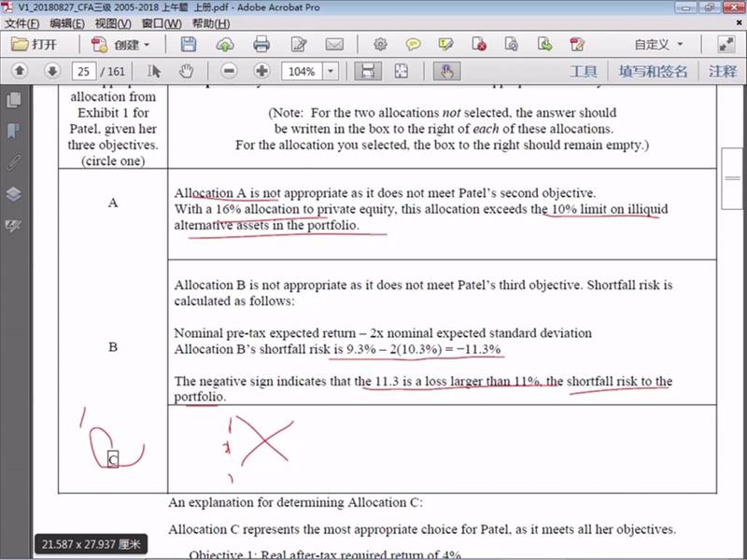Open the Layers side panel
747x560 pixels.
tap(13, 194)
